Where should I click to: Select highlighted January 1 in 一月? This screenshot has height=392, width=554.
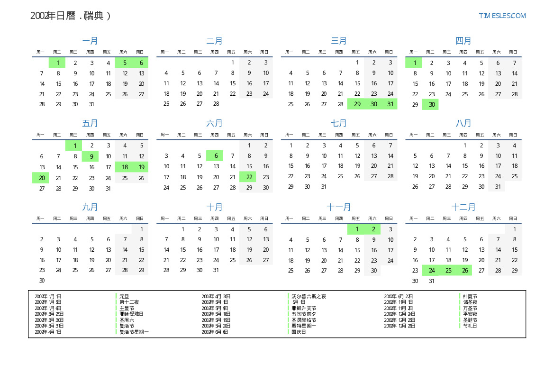click(58, 63)
